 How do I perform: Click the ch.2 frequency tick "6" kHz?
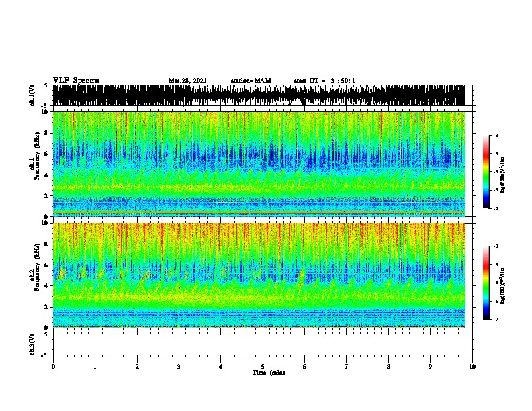(x=48, y=265)
